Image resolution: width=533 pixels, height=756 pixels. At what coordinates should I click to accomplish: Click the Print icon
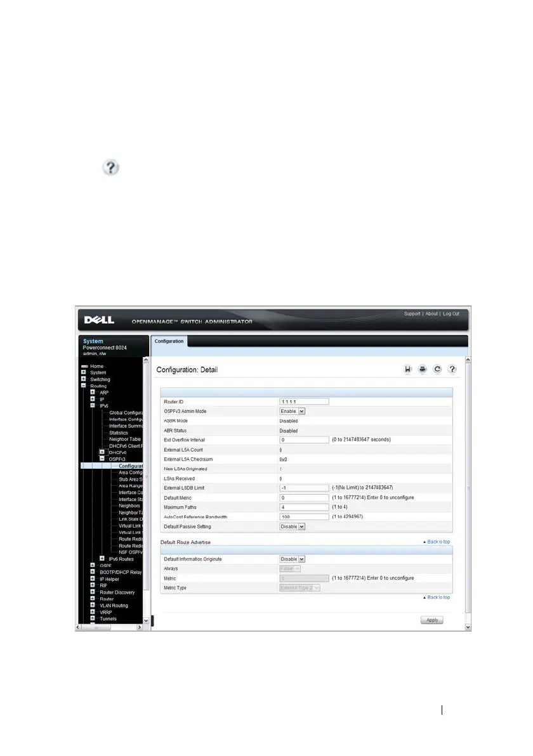tap(423, 369)
